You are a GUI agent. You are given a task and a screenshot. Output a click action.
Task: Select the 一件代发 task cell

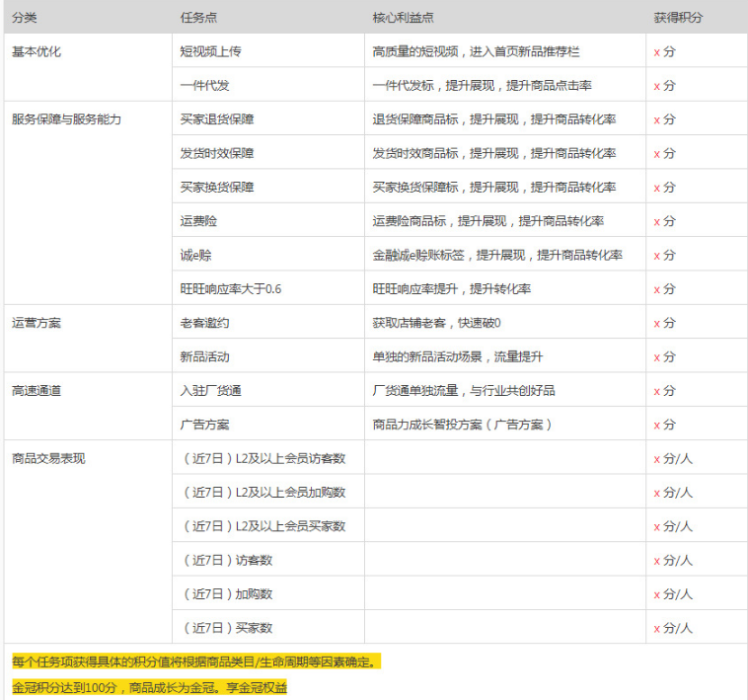tap(204, 86)
